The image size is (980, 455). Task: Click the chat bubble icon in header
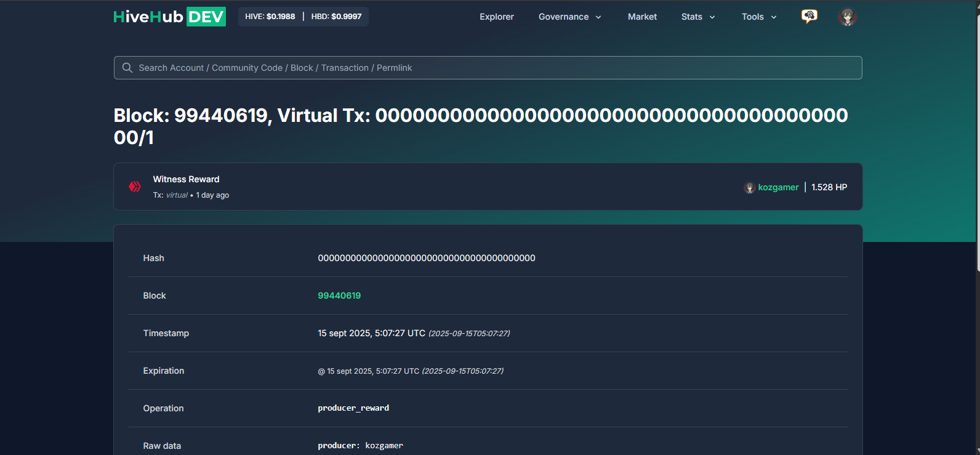tap(809, 17)
